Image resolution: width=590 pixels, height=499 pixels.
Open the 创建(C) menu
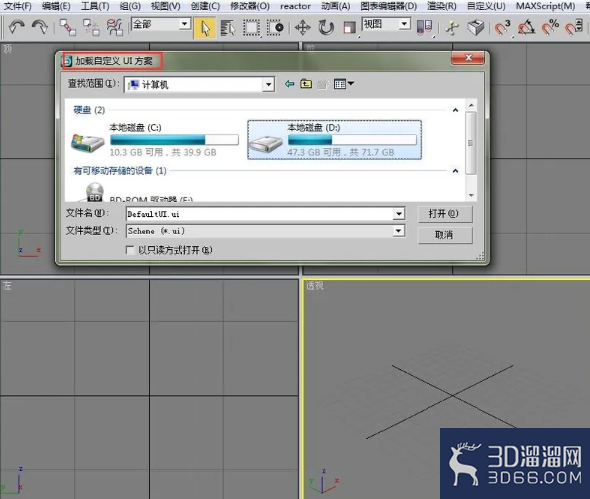tap(205, 6)
